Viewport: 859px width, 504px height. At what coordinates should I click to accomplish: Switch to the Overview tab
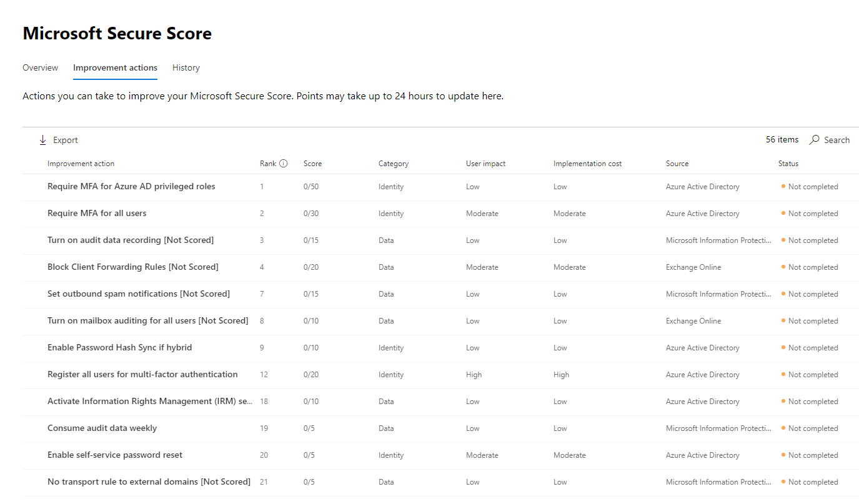(x=40, y=67)
